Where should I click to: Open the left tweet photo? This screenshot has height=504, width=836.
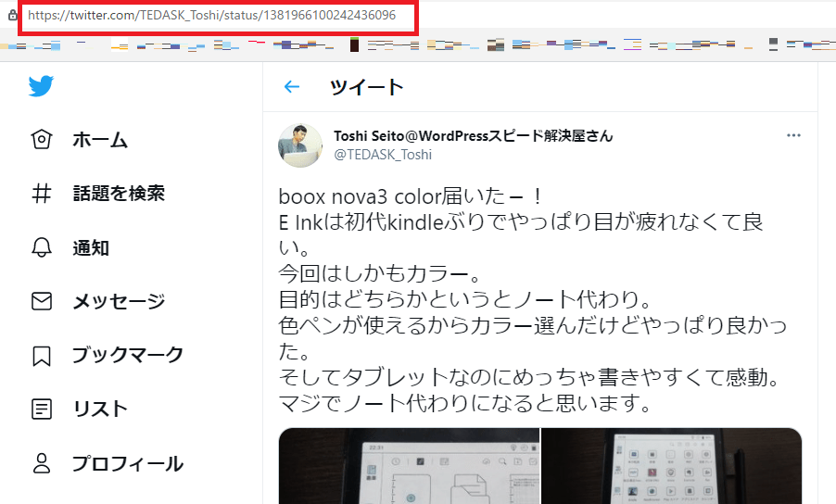pyautogui.click(x=409, y=466)
